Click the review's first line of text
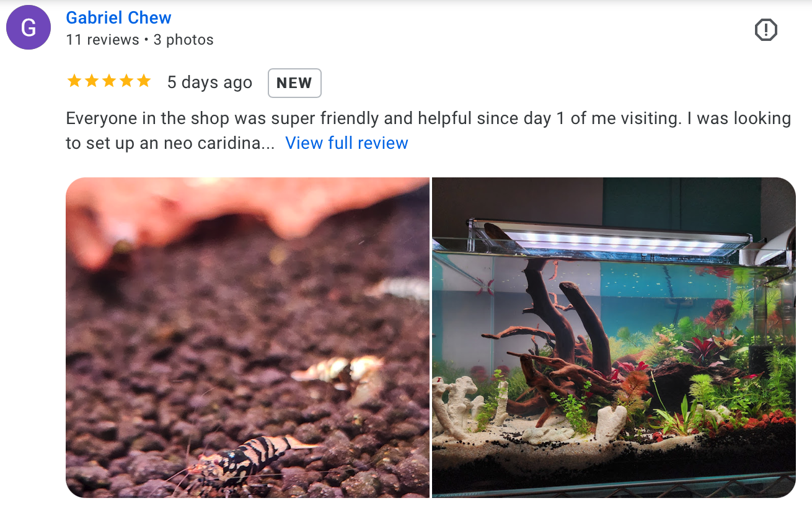This screenshot has height=516, width=812. click(428, 118)
